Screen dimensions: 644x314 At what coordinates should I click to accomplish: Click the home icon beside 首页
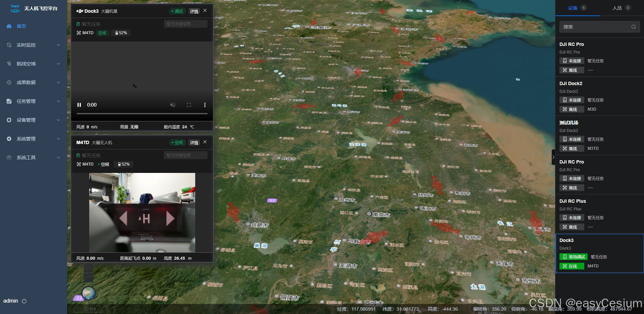9,26
